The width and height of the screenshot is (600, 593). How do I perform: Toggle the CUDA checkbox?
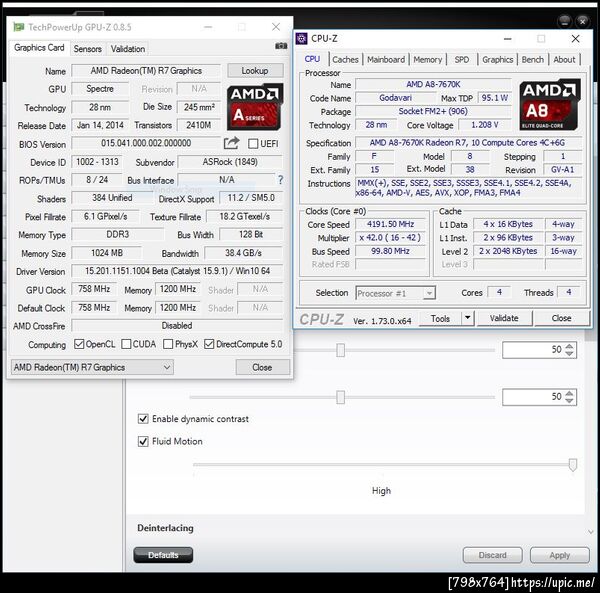(x=126, y=344)
